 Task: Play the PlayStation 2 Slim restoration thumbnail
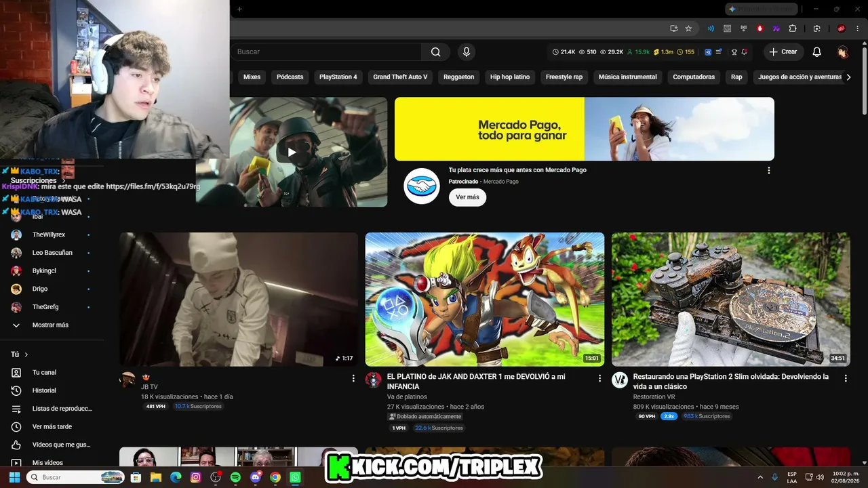point(731,300)
